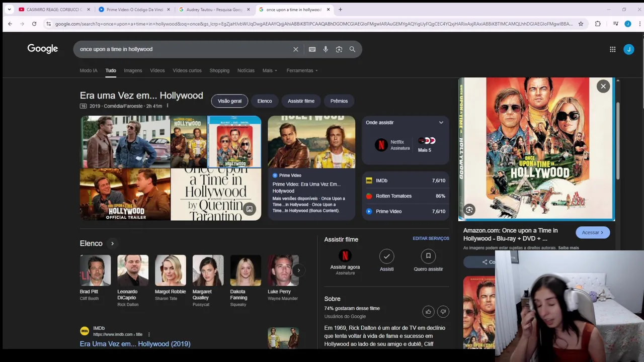Dislike the movie with thumbs down
The width and height of the screenshot is (644, 362).
pyautogui.click(x=443, y=312)
